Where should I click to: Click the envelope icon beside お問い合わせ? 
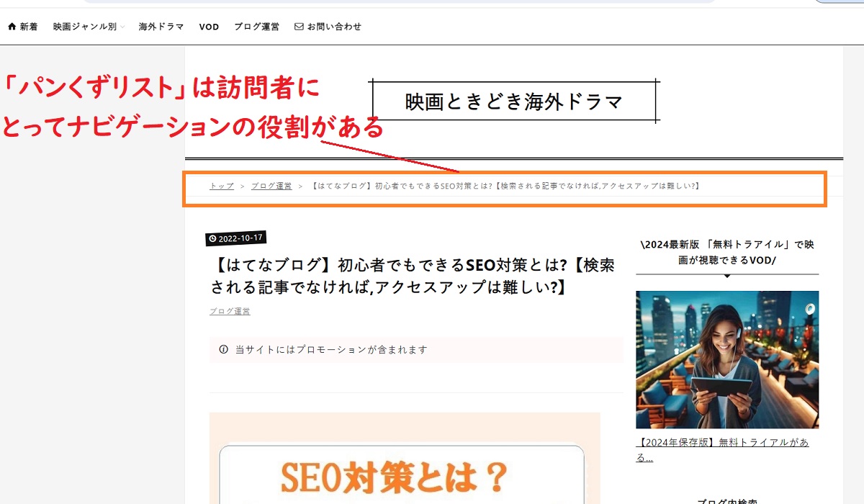300,27
